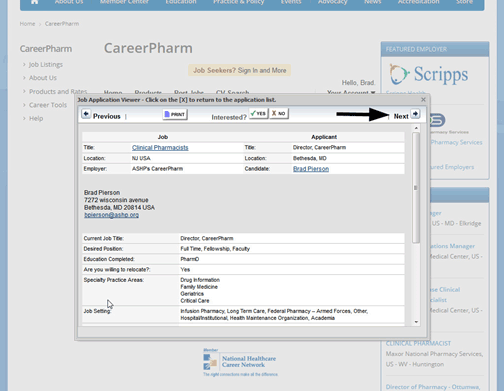
Task: Open Director of Pharmacy - Ottumwa listing
Action: 433,387
